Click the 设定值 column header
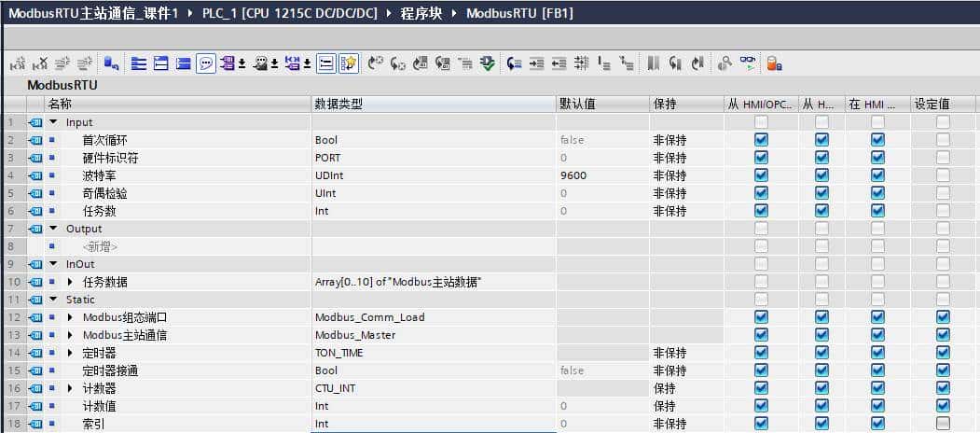The width and height of the screenshot is (980, 433). (x=943, y=105)
